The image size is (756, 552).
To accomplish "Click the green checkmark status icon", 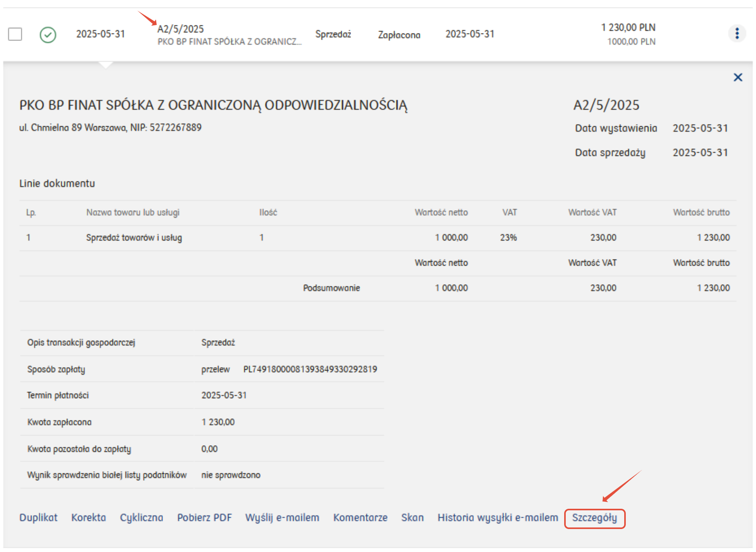I will (x=48, y=35).
